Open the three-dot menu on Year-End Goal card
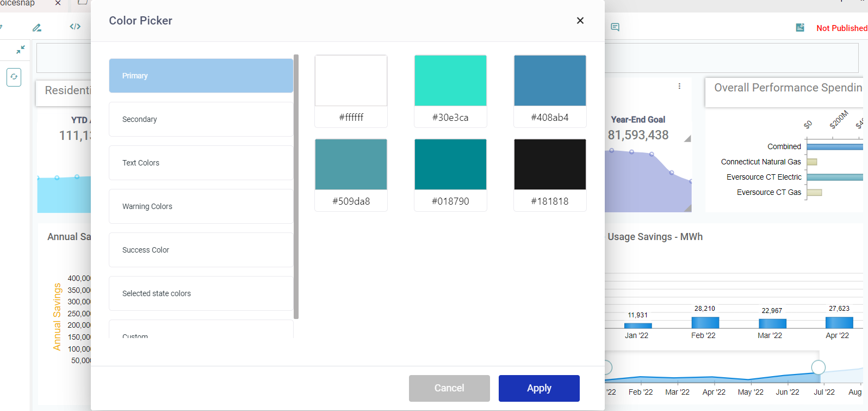The width and height of the screenshot is (868, 411). click(x=679, y=86)
